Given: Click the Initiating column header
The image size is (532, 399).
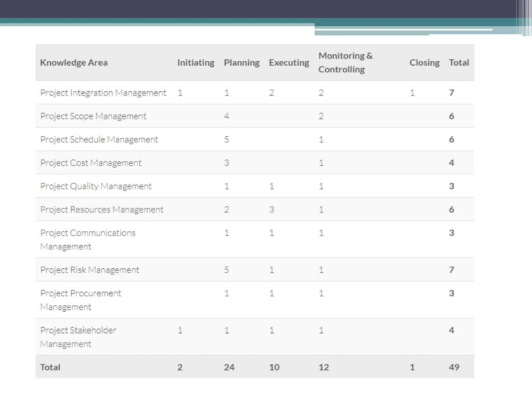Looking at the screenshot, I should point(196,63).
